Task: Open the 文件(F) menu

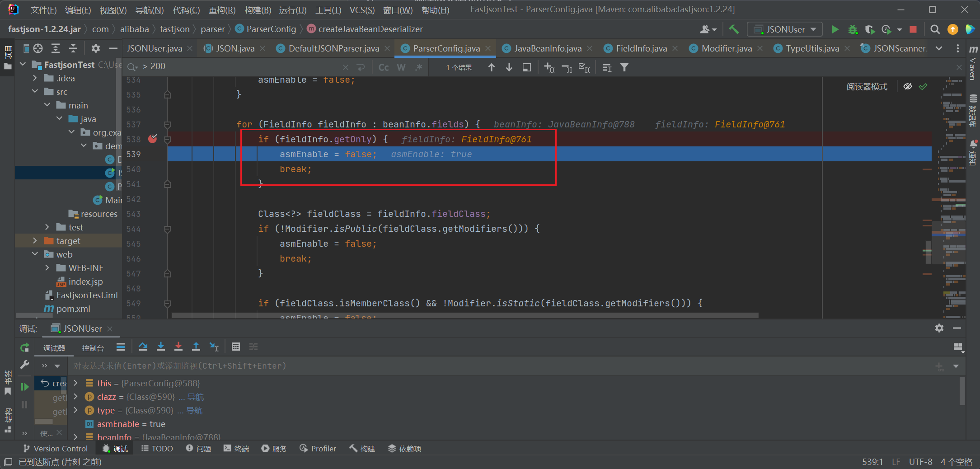Action: (43, 10)
